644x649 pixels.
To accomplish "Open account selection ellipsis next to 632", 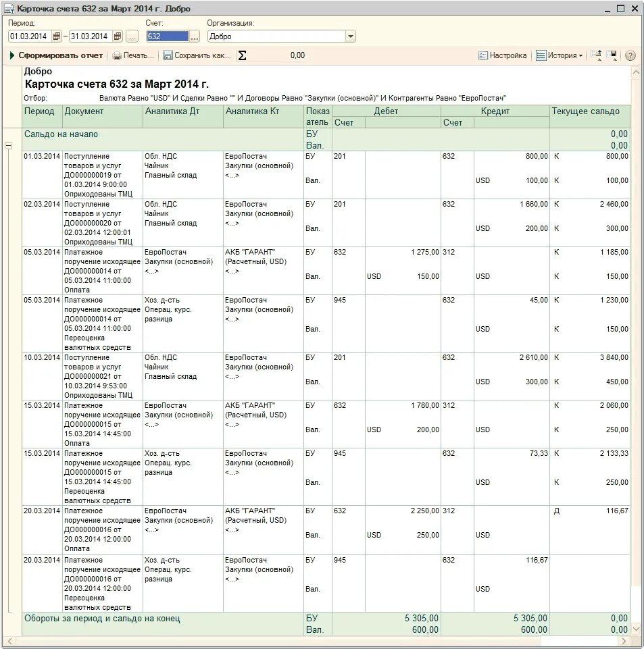I will click(x=194, y=36).
